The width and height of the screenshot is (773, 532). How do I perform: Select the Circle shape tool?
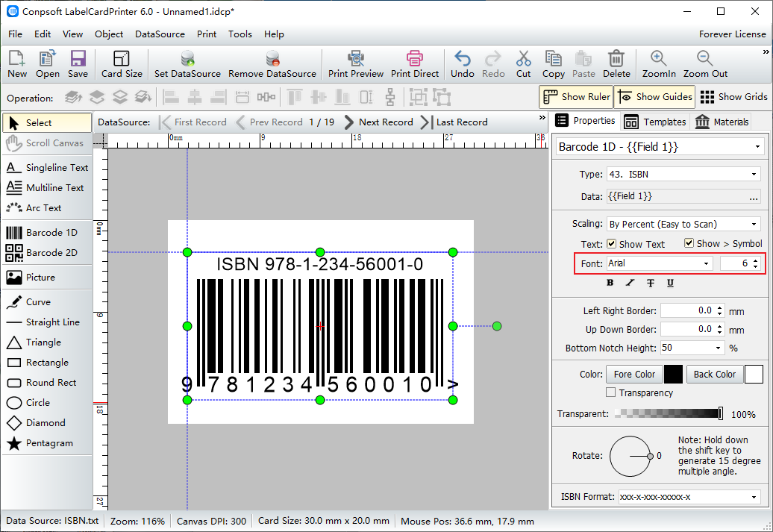click(47, 403)
